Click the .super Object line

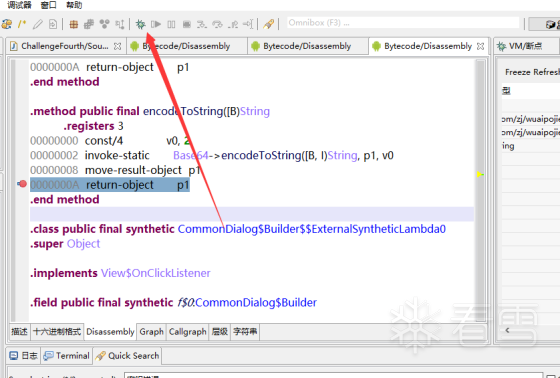65,244
